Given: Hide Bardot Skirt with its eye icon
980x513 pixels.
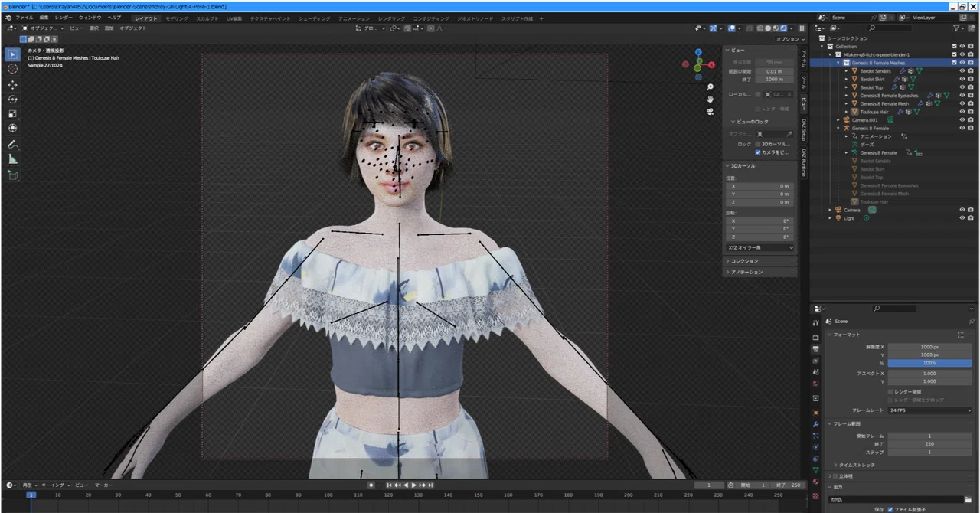Looking at the screenshot, I should pyautogui.click(x=962, y=79).
